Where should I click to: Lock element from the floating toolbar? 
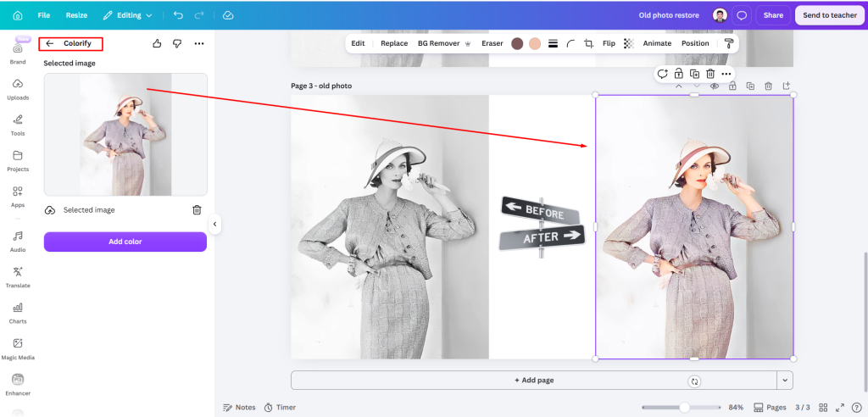coord(679,74)
